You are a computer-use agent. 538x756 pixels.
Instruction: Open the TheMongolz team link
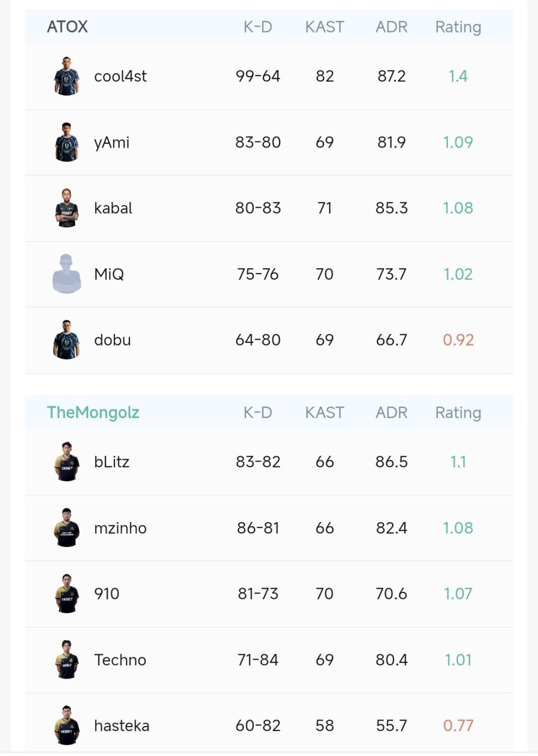pyautogui.click(x=93, y=413)
